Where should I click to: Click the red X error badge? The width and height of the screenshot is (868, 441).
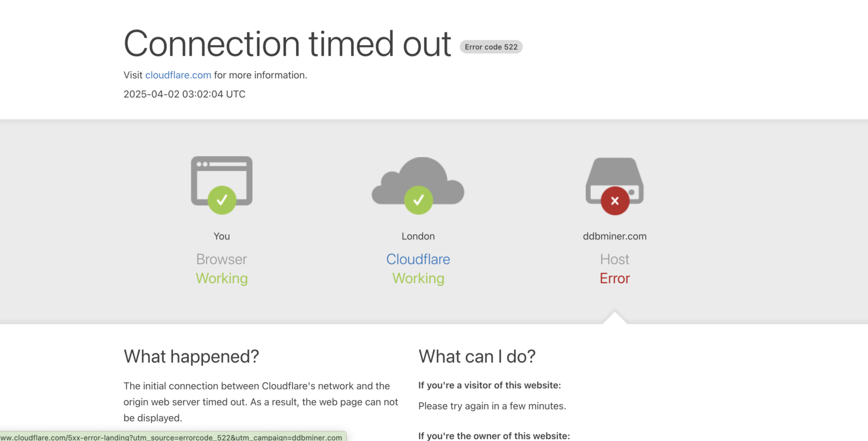[615, 201]
